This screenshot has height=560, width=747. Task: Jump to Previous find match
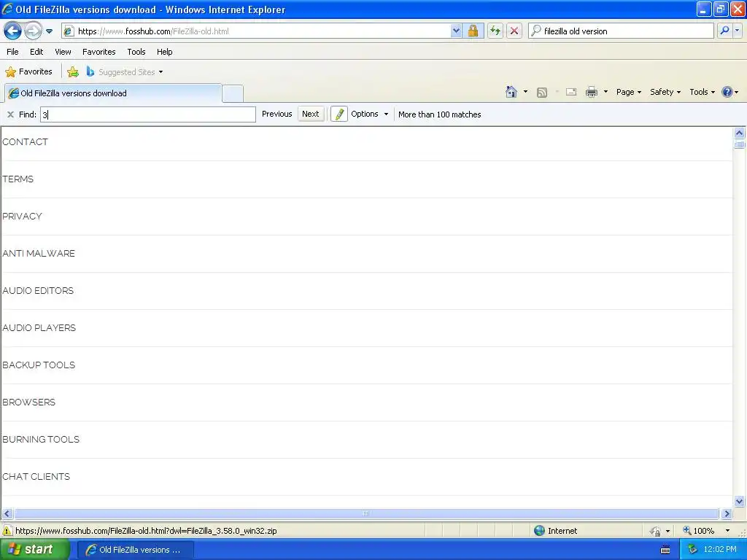276,114
